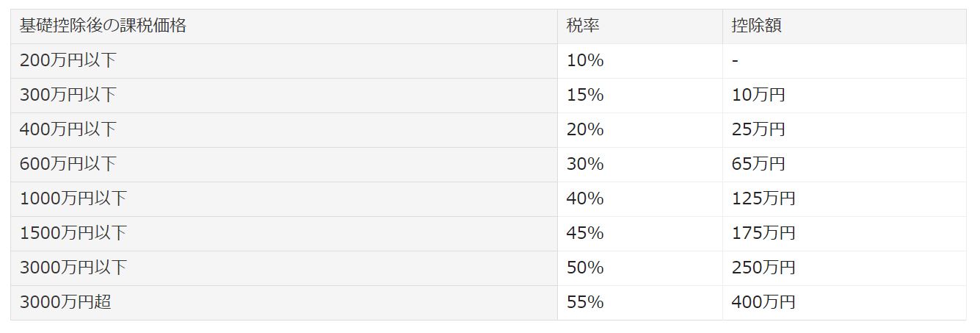Image resolution: width=980 pixels, height=333 pixels.
Task: Click the 400万円 deduction cell
Action: click(x=763, y=302)
